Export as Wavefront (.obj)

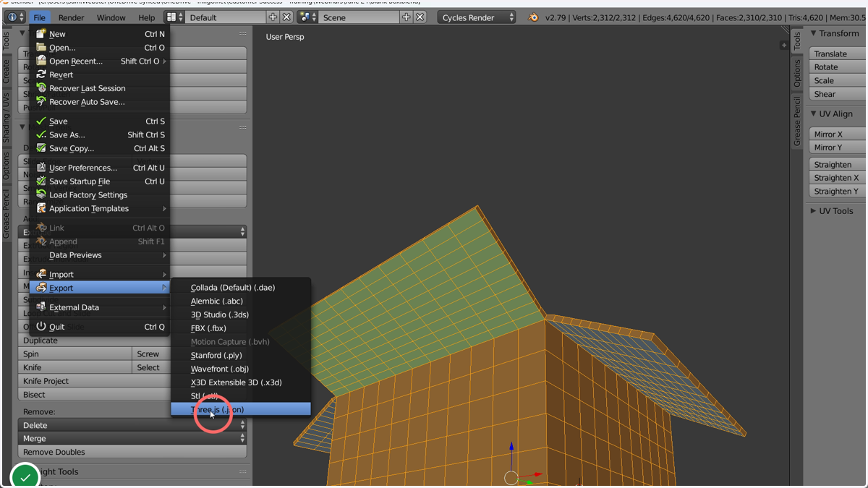click(x=241, y=369)
